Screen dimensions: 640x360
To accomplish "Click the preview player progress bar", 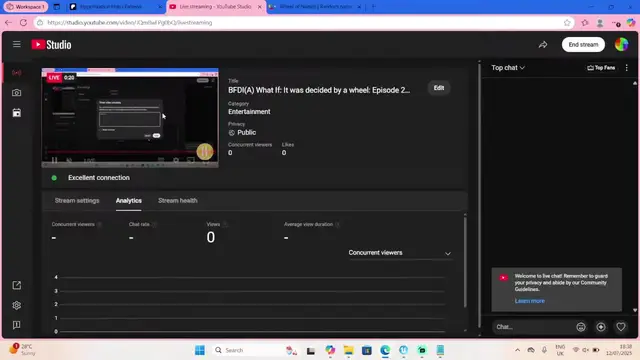I will coord(130,152).
